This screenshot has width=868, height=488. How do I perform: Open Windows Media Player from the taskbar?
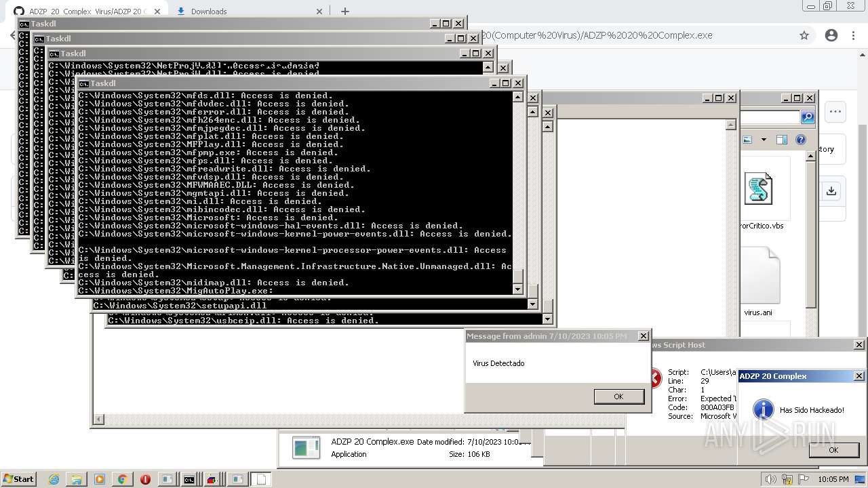100,479
